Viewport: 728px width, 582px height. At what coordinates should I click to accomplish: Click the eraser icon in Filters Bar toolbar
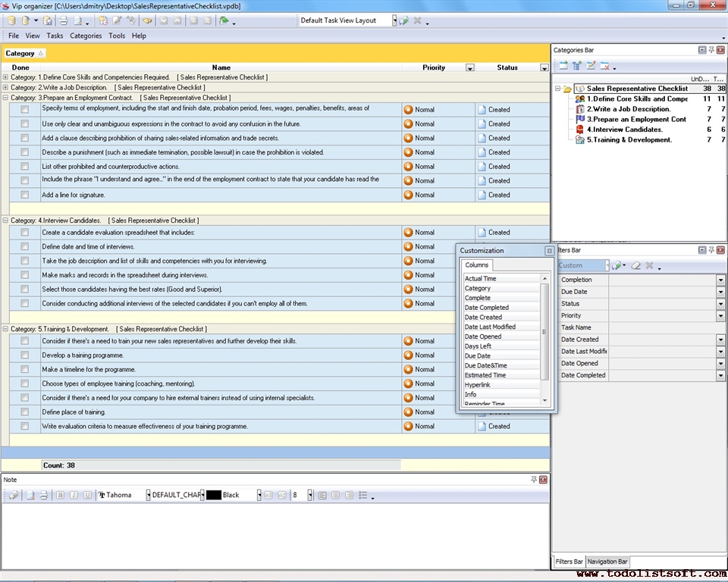pos(636,265)
